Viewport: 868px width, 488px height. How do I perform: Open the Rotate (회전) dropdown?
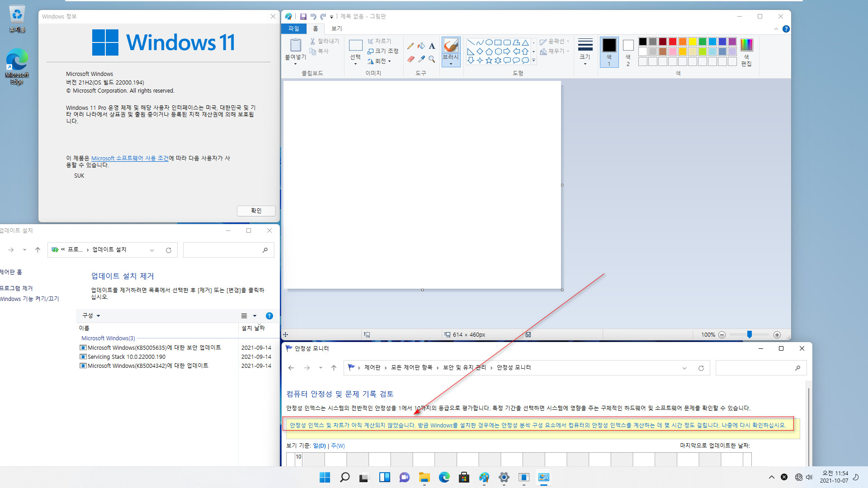(x=379, y=61)
